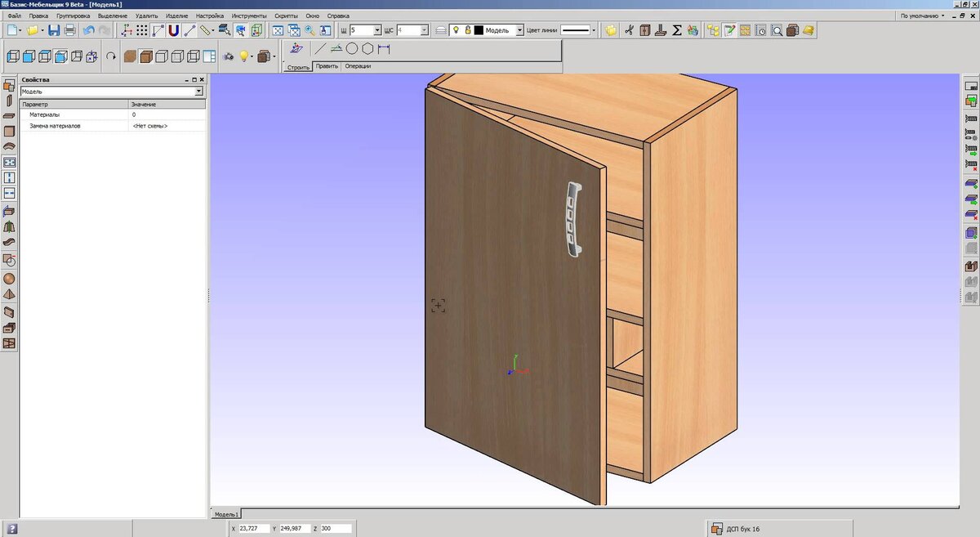The image size is (980, 537).
Task: Click the scissors cutting icon
Action: (629, 30)
